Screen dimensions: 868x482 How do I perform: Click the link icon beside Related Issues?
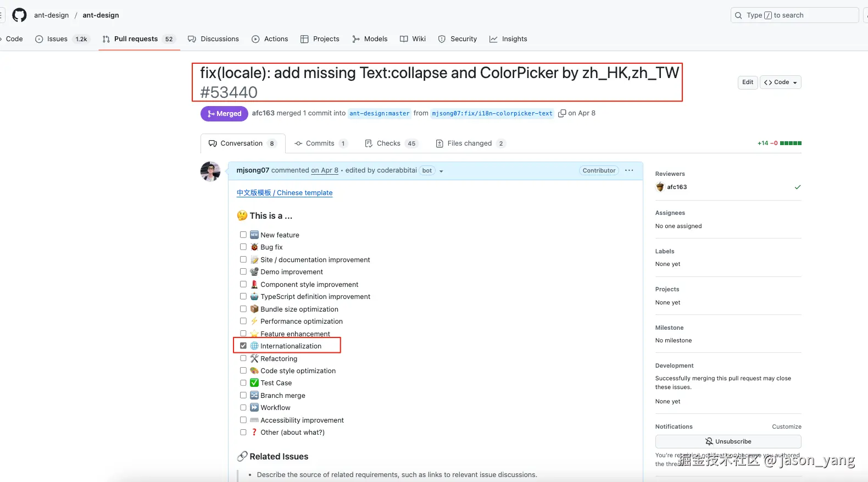[x=242, y=456]
